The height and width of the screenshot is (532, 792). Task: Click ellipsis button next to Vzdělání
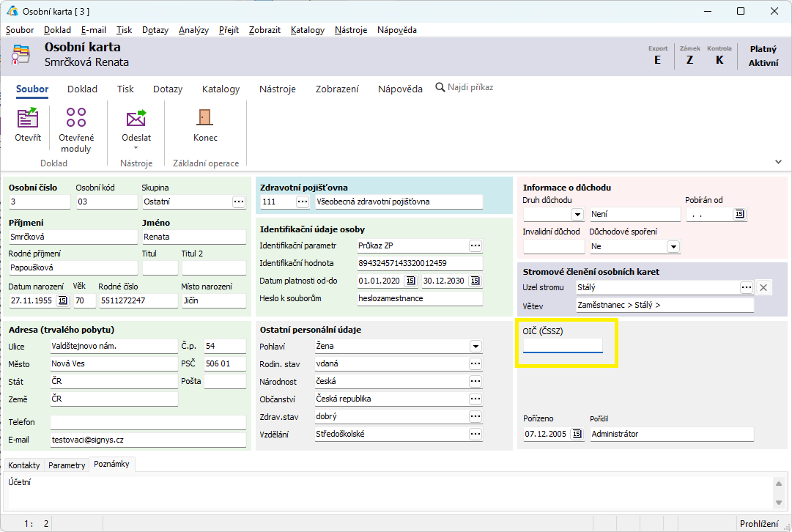click(x=475, y=434)
